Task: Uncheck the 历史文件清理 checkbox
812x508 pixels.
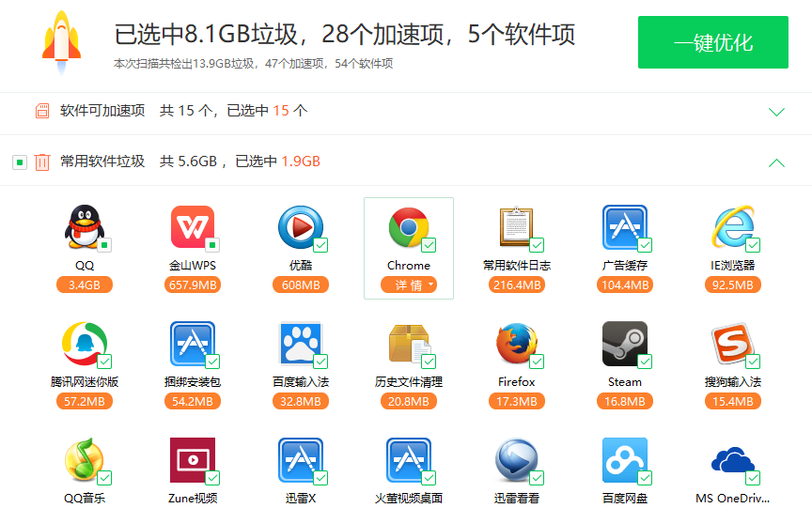Action: click(x=429, y=362)
